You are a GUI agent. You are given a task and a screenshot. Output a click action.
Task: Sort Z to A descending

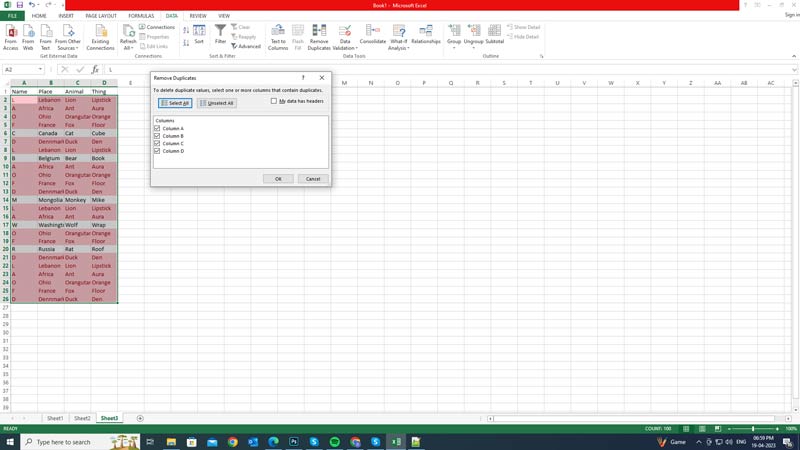pyautogui.click(x=186, y=43)
